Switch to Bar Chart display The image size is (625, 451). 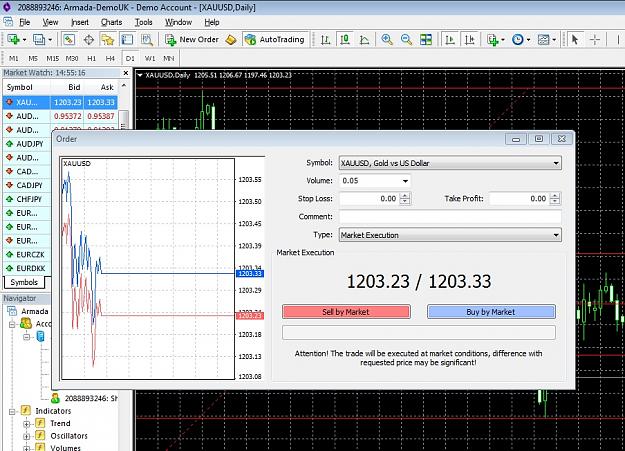(x=326, y=39)
